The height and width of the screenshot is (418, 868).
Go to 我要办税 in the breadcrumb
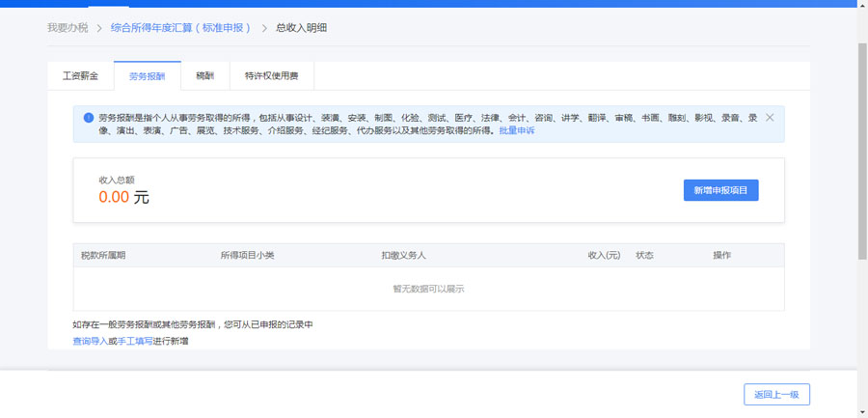pyautogui.click(x=68, y=28)
